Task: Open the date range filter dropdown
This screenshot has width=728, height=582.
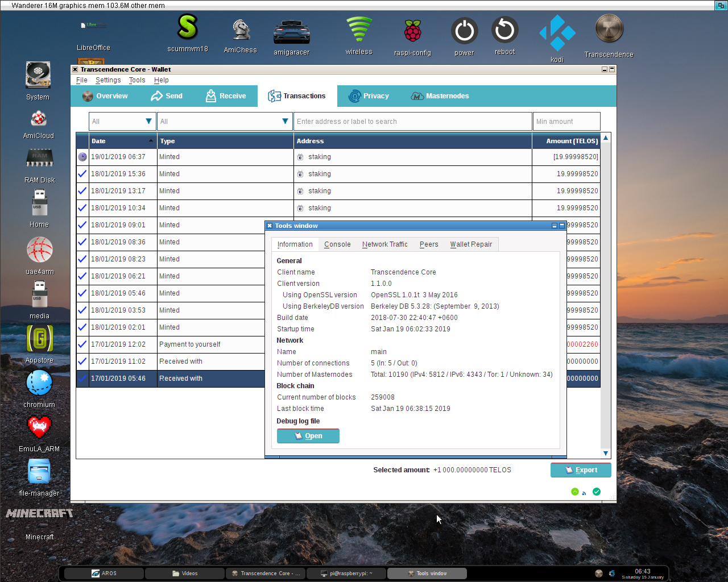Action: click(x=122, y=121)
